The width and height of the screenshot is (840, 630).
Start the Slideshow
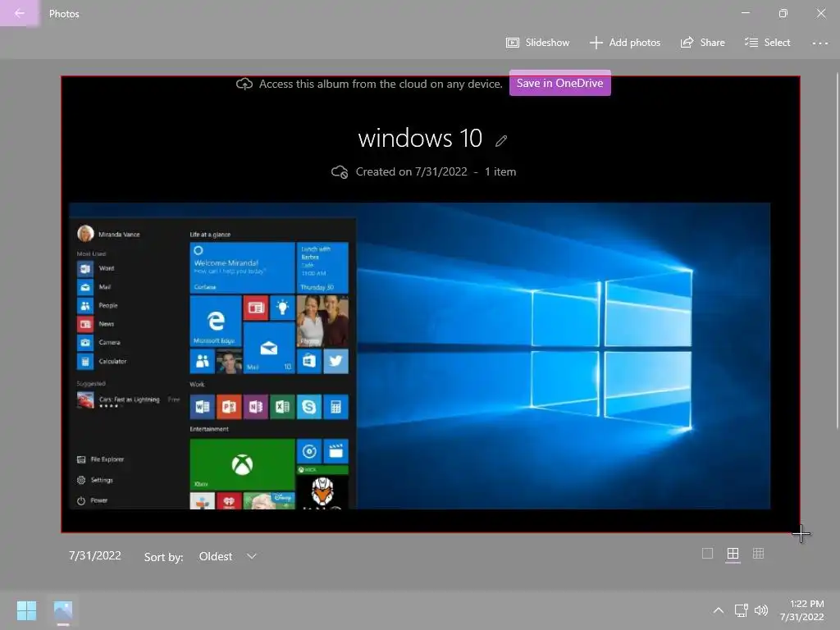tap(538, 43)
